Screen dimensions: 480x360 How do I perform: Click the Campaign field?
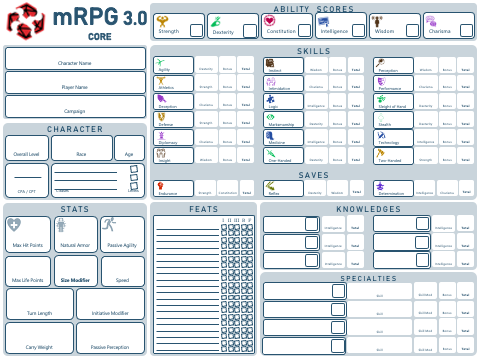[x=76, y=107]
